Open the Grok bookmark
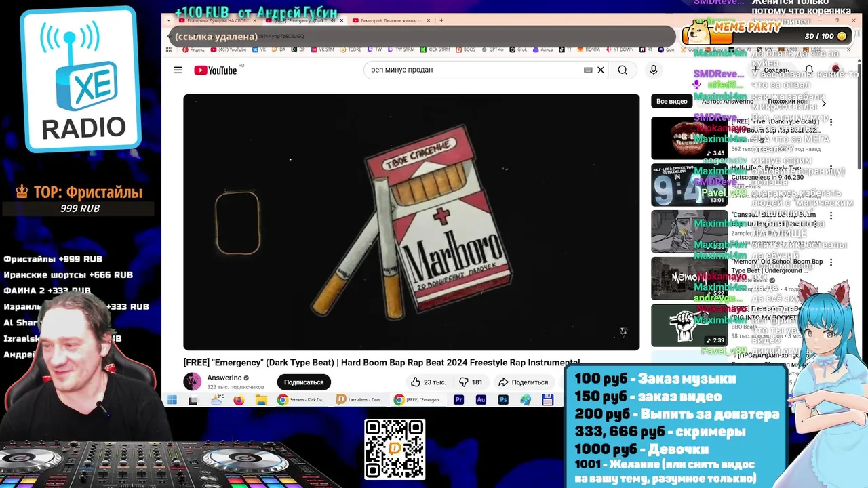 [x=519, y=49]
